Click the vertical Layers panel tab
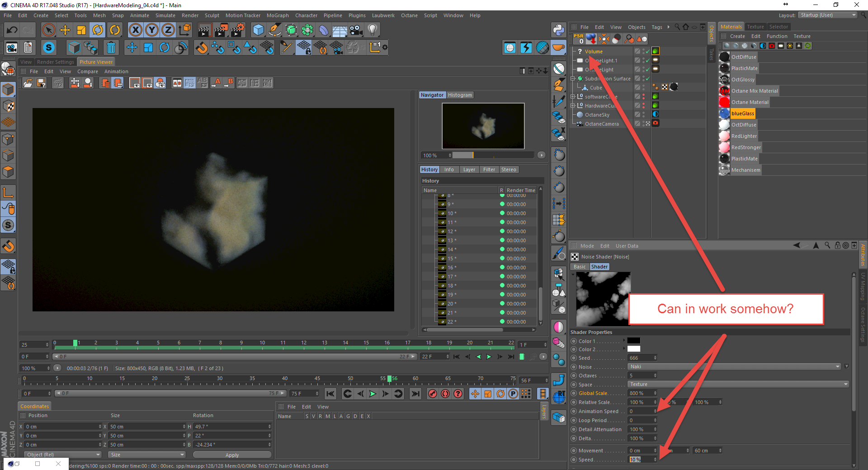 click(544, 412)
